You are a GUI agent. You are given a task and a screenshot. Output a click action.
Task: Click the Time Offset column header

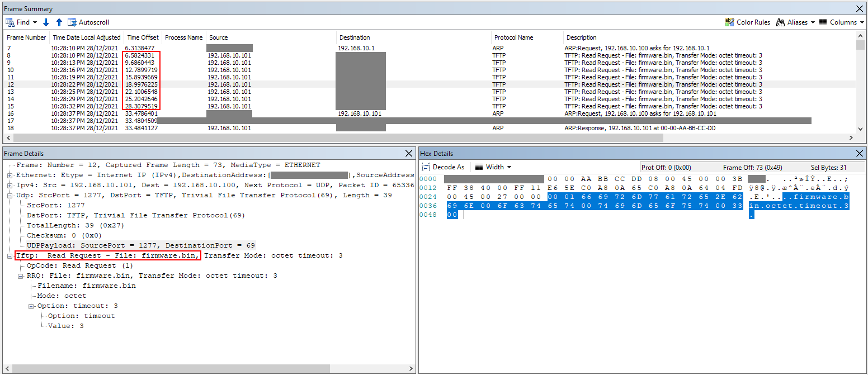[x=143, y=37]
